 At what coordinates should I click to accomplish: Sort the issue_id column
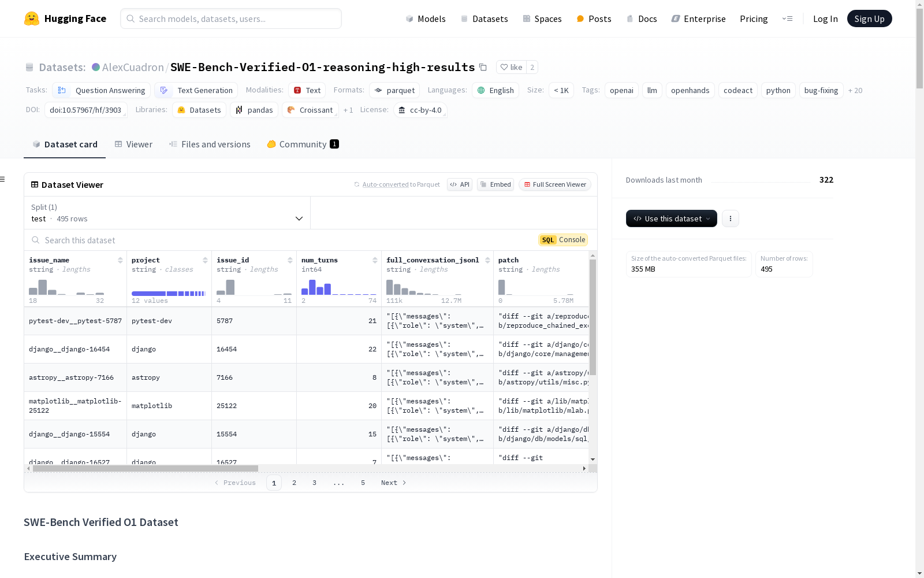click(290, 260)
